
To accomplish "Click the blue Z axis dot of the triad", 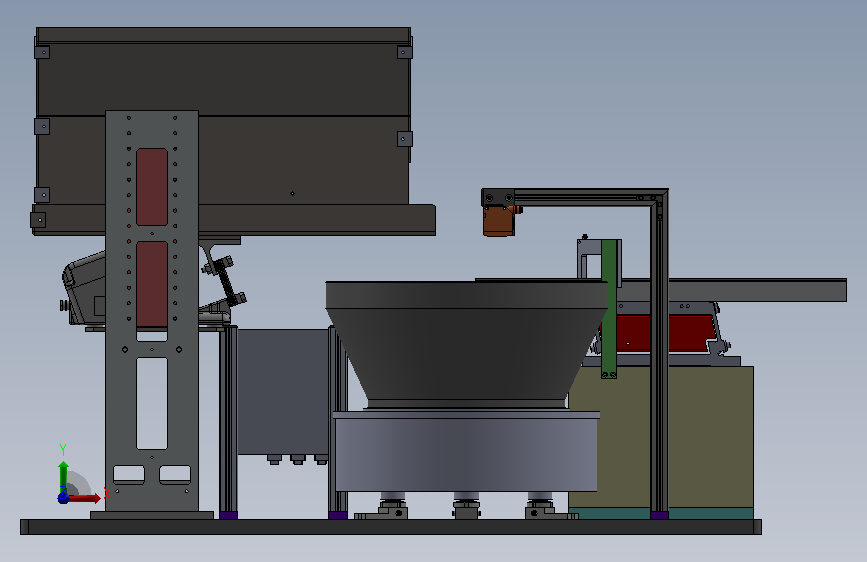I will tap(63, 498).
